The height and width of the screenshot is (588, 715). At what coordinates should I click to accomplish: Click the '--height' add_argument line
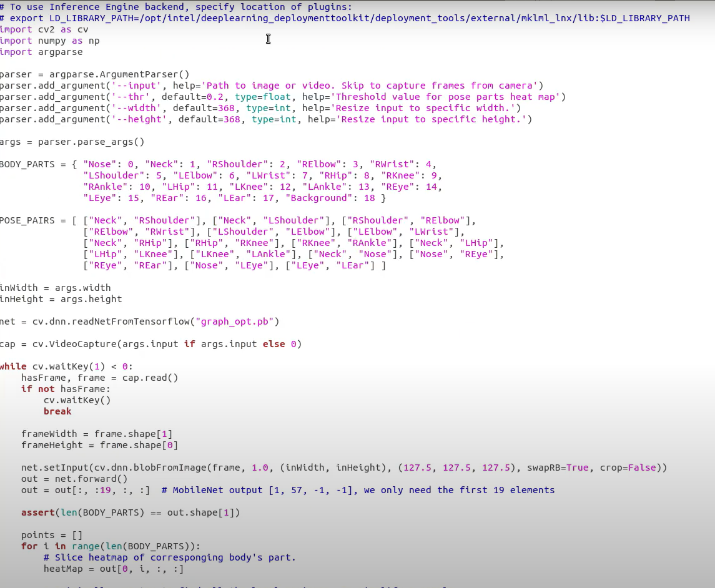[266, 119]
